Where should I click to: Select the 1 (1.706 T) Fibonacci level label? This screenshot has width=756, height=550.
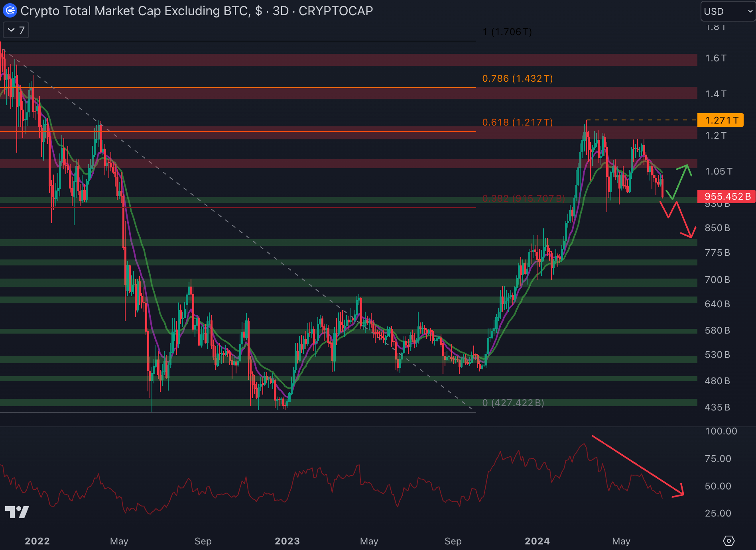tap(507, 32)
